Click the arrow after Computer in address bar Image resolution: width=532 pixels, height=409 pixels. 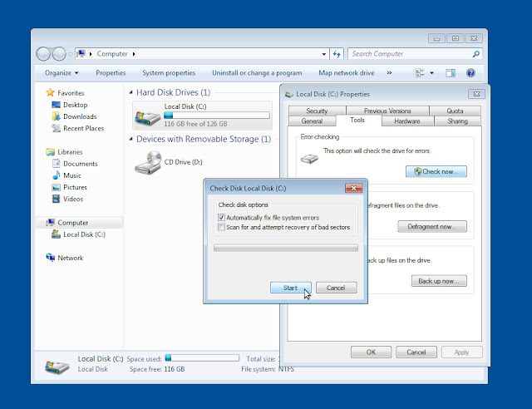pos(134,54)
